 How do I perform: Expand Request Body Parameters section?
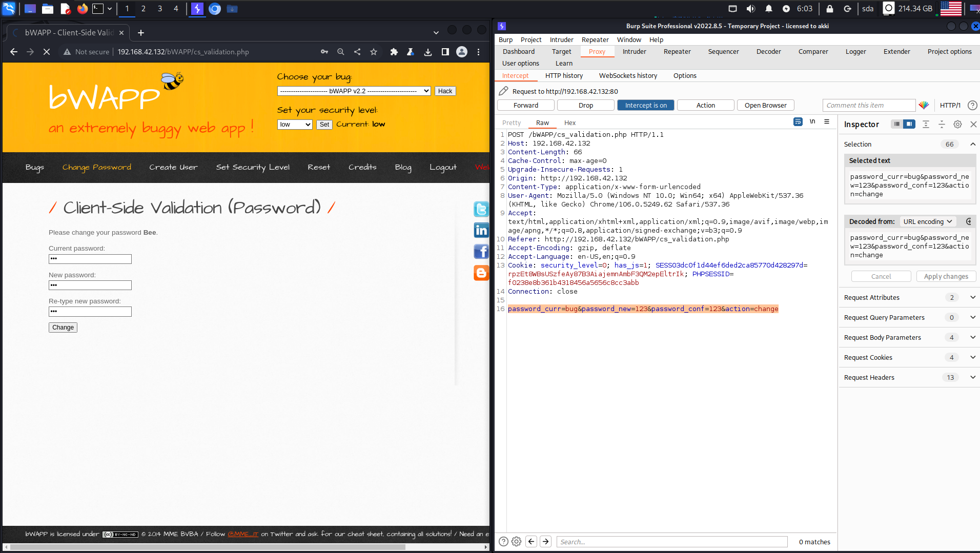[x=972, y=337]
